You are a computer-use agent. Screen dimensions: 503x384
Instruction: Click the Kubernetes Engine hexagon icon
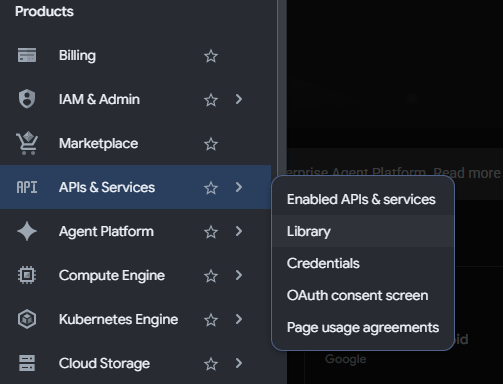pyautogui.click(x=27, y=319)
